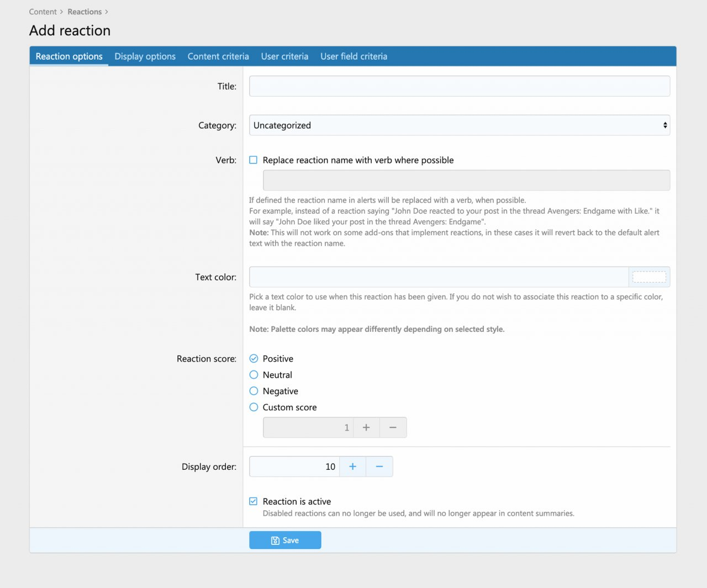Enable replace reaction name with verb
The width and height of the screenshot is (707, 588).
click(254, 160)
